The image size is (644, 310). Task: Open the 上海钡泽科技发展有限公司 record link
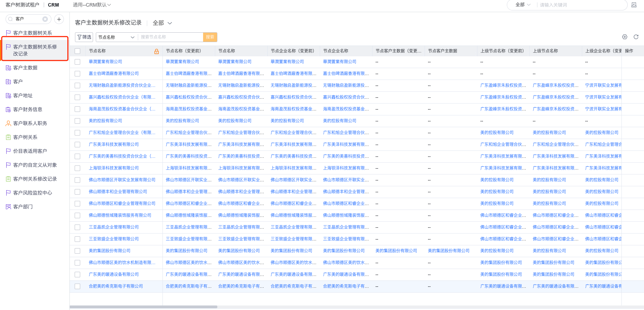114,168
